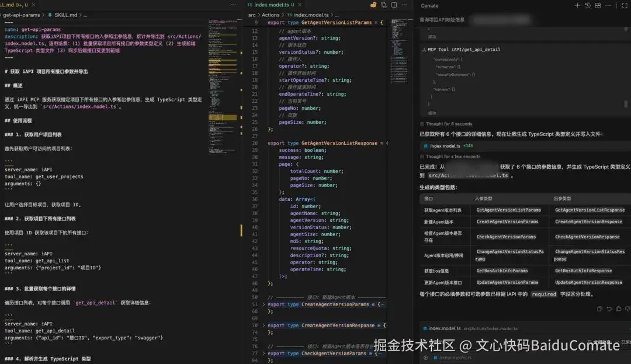Split the index.model.ts editor right
Screen dimensions: 631x364
(394, 5)
